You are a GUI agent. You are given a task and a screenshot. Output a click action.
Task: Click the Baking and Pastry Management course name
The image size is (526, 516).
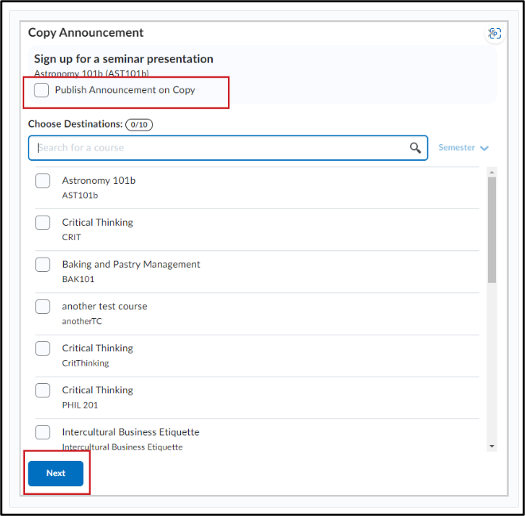pyautogui.click(x=131, y=264)
